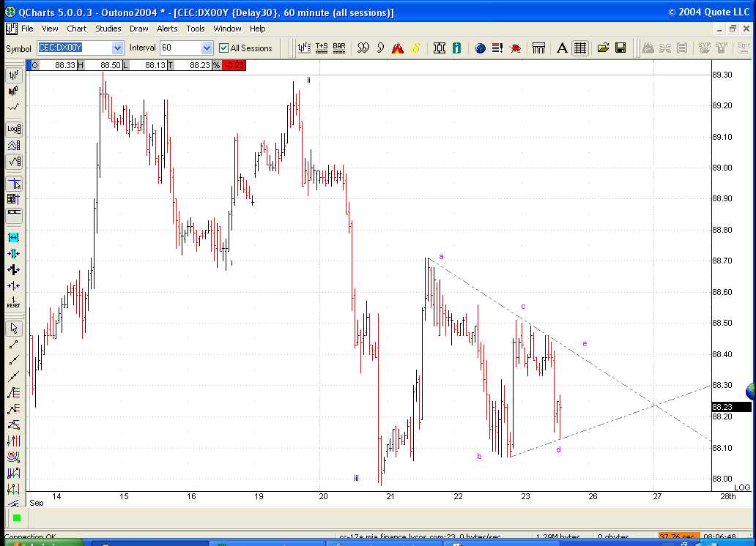Open the Symbol dropdown arrow
Viewport: 756px width, 546px height.
117,48
